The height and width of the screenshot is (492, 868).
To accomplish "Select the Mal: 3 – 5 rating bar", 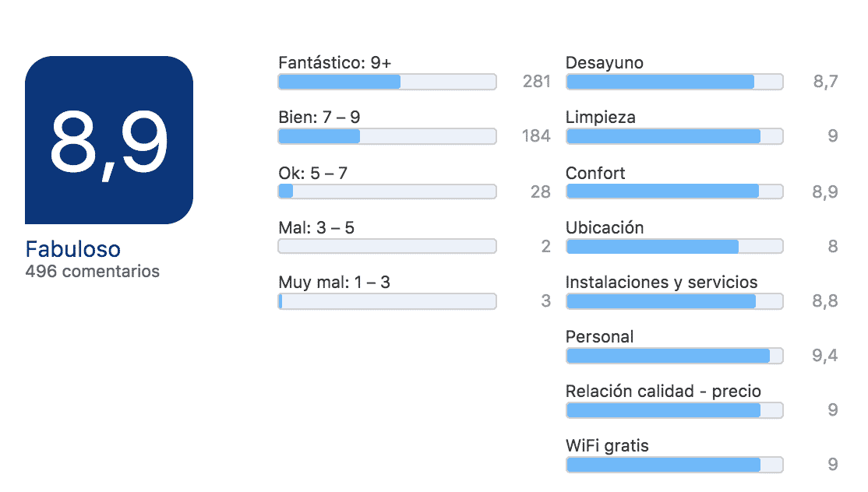I will pyautogui.click(x=387, y=246).
